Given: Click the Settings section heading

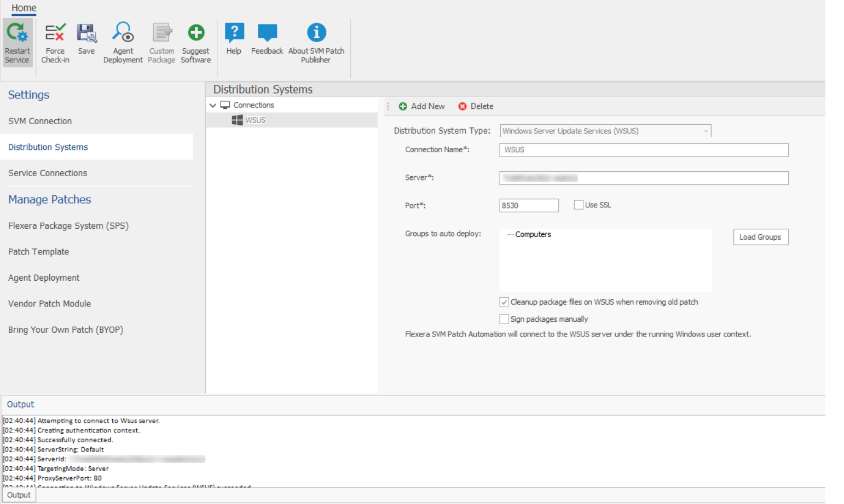Looking at the screenshot, I should [x=28, y=95].
